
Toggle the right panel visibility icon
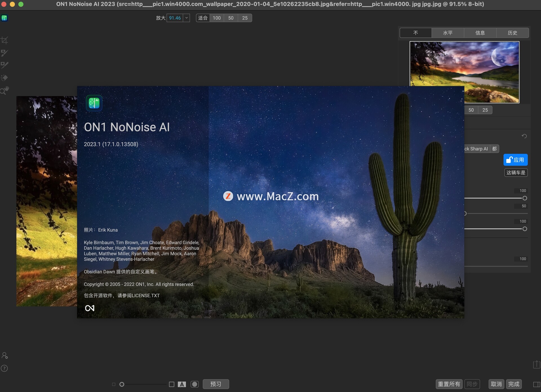(536, 384)
